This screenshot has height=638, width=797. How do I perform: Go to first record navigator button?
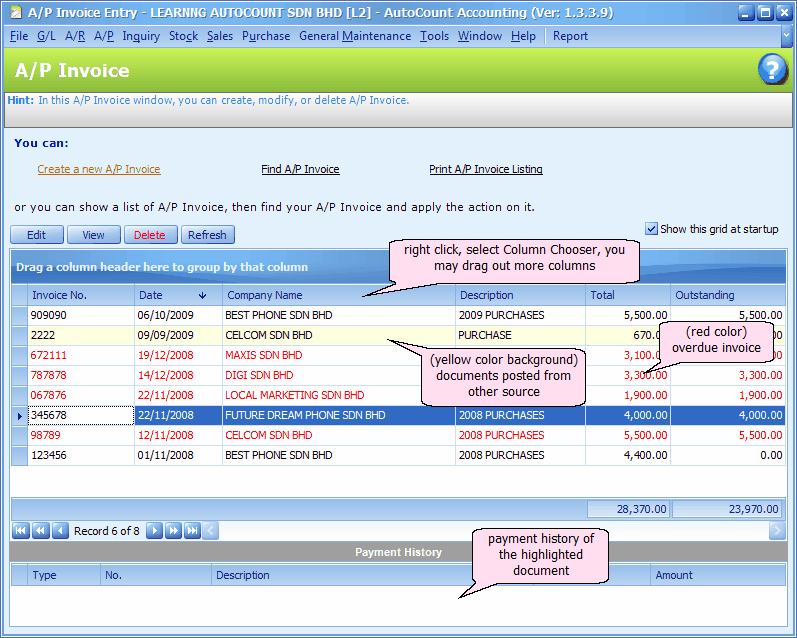coord(21,531)
